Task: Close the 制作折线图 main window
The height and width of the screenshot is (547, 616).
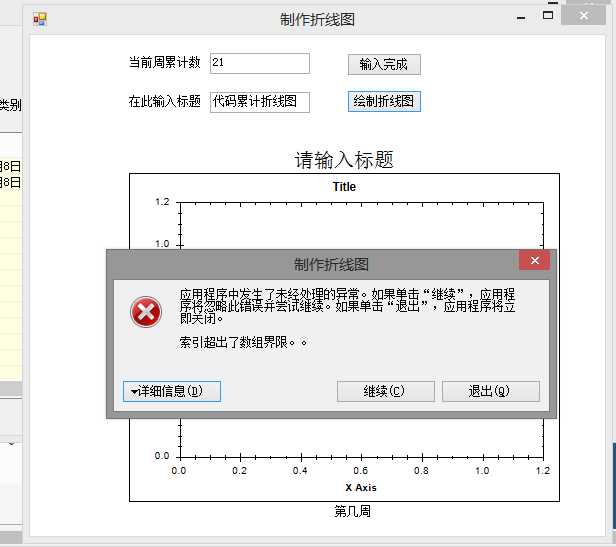Action: coord(583,15)
